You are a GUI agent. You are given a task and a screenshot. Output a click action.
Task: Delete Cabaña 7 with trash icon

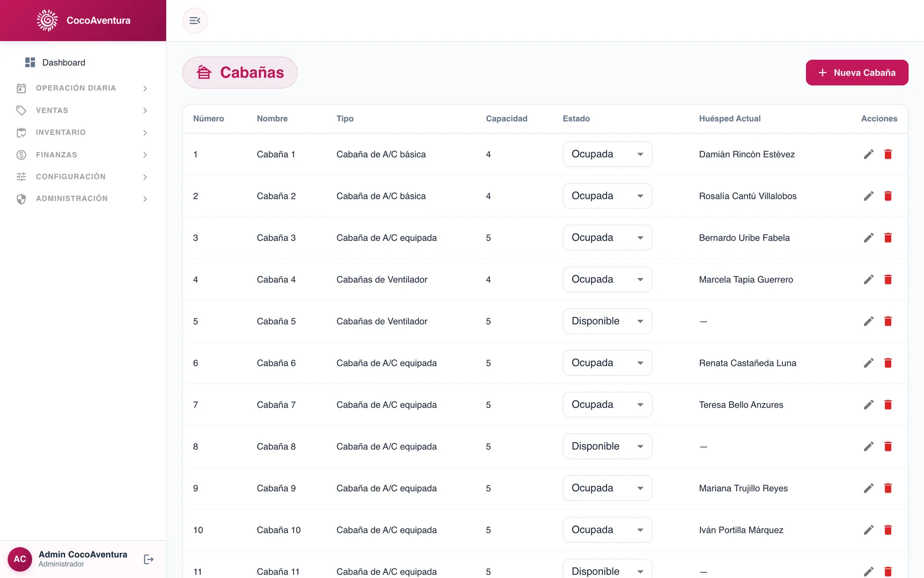point(888,405)
